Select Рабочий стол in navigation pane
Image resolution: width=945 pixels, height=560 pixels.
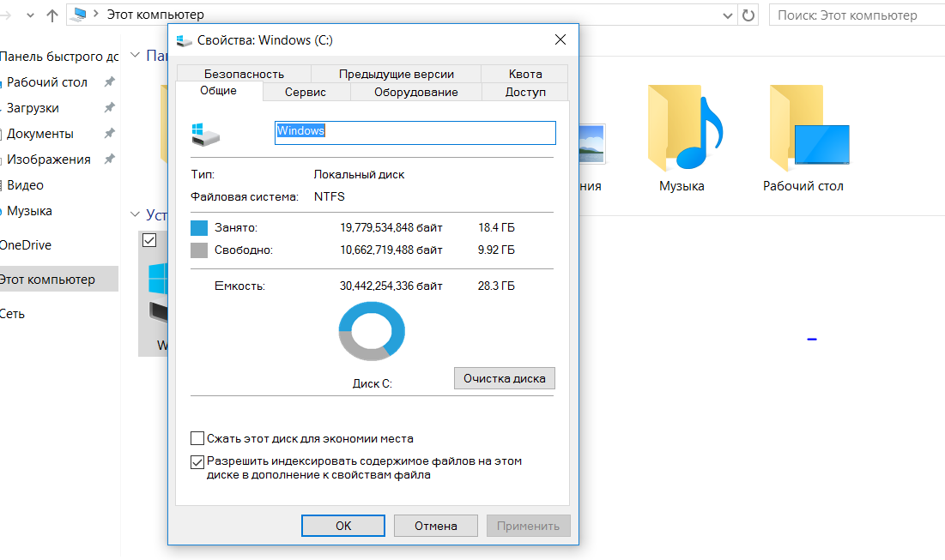pyautogui.click(x=47, y=82)
